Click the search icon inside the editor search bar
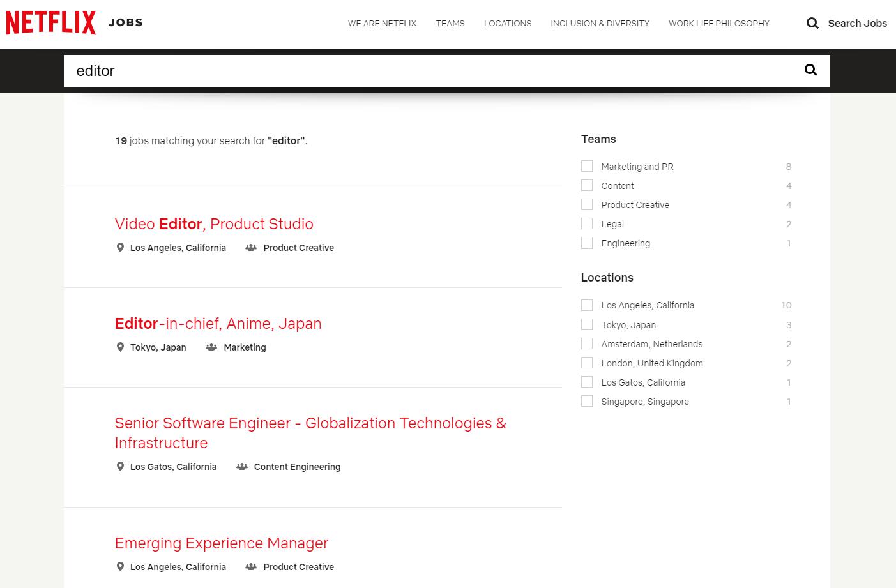Screen dimensions: 896x588 point(810,70)
